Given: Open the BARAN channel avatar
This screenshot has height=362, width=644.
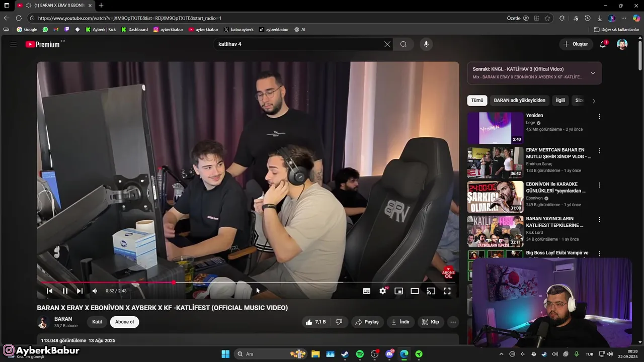Looking at the screenshot, I should [43, 322].
